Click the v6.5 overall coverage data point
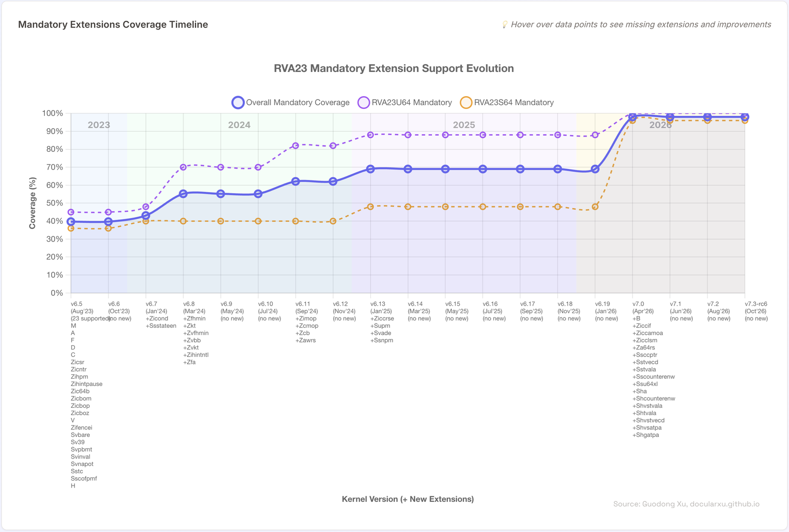Screen dimensions: 789x532 [x=71, y=222]
